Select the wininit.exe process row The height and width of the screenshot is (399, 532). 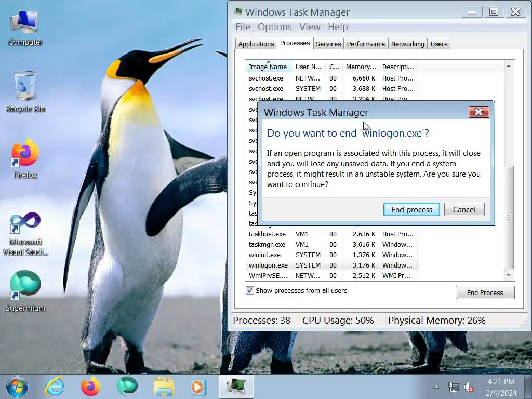331,255
